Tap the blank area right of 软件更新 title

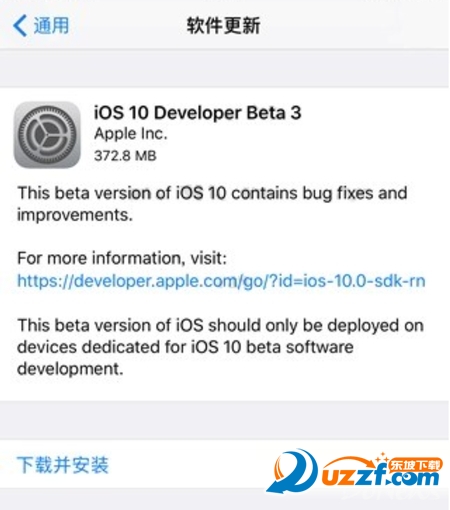point(353,26)
